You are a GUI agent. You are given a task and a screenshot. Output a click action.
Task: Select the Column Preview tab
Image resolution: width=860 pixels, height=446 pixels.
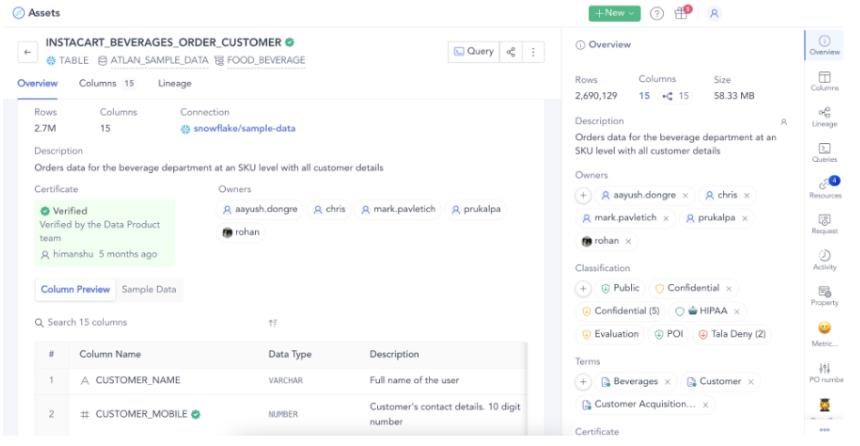coord(75,290)
